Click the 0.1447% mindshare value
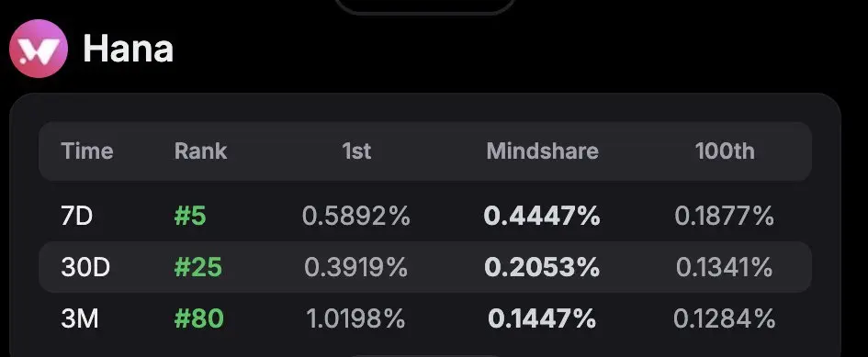The height and width of the screenshot is (357, 868). (542, 318)
